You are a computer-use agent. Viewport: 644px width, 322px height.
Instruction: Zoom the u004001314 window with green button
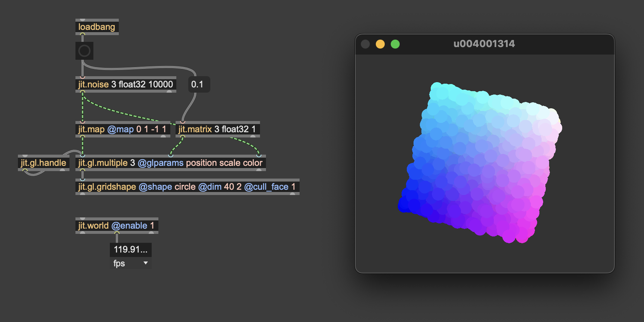pos(395,44)
